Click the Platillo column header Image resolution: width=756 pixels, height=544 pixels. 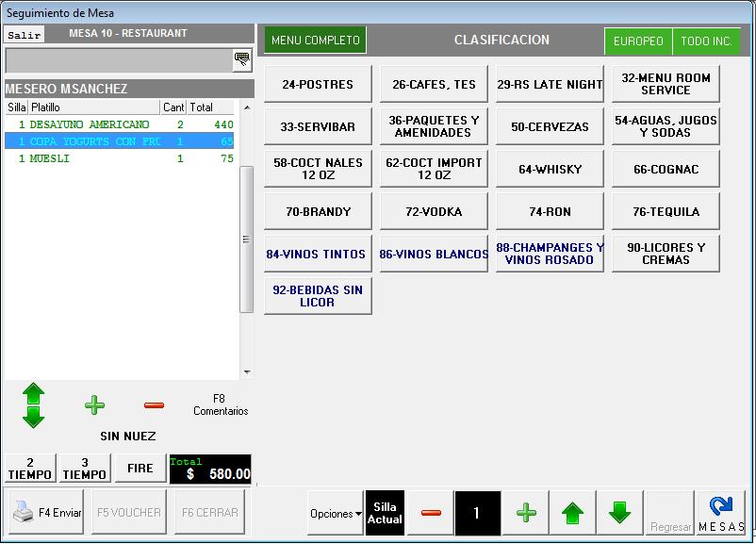pyautogui.click(x=94, y=107)
